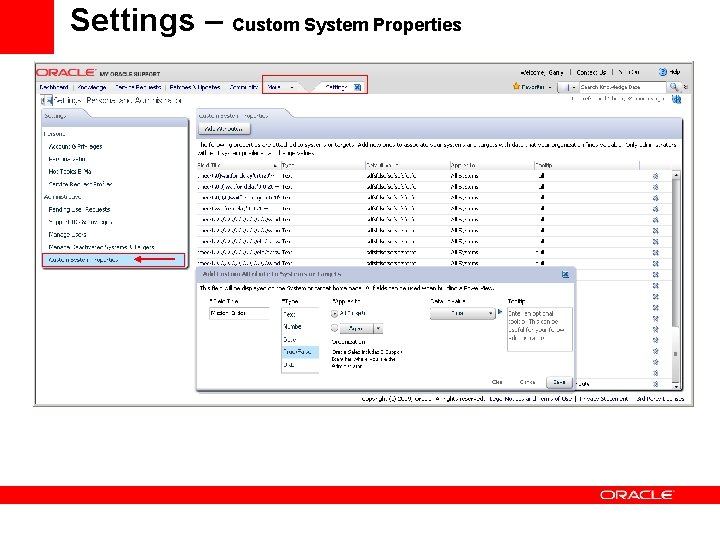Click the Clear button in the dialog
Viewport: 720px width, 540px height.
click(x=497, y=382)
